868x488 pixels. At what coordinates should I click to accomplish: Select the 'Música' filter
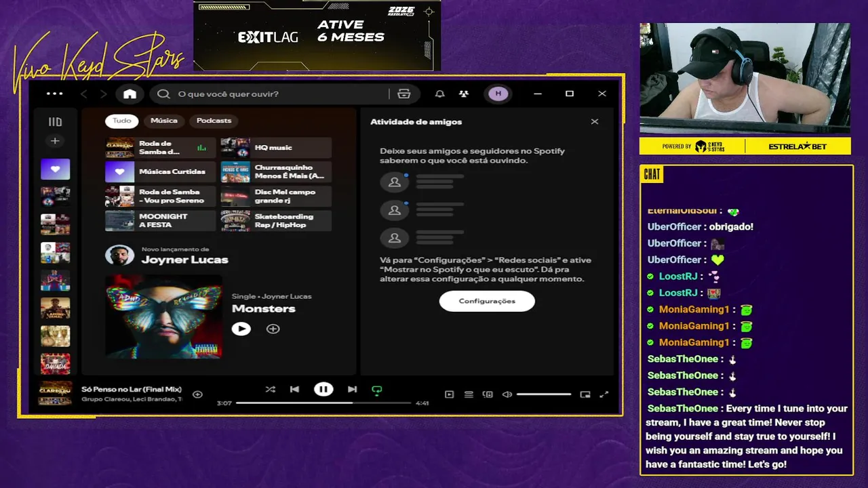163,121
